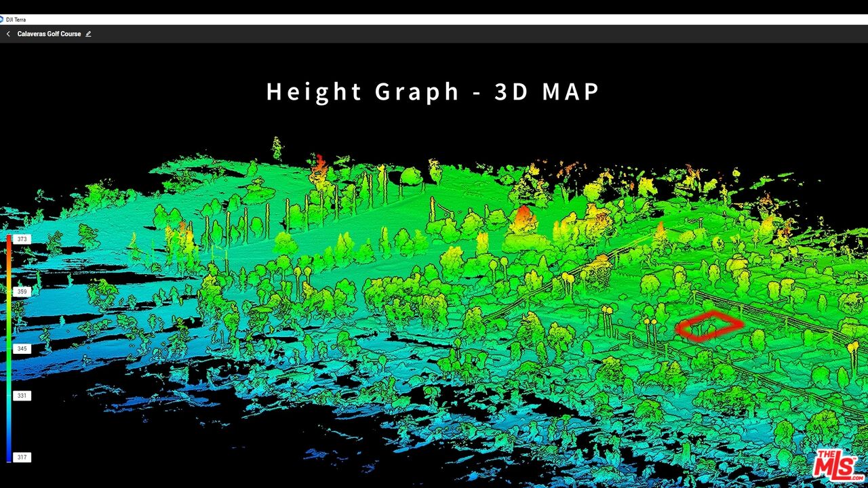
Task: Click the MLS logo watermark
Action: 839,466
